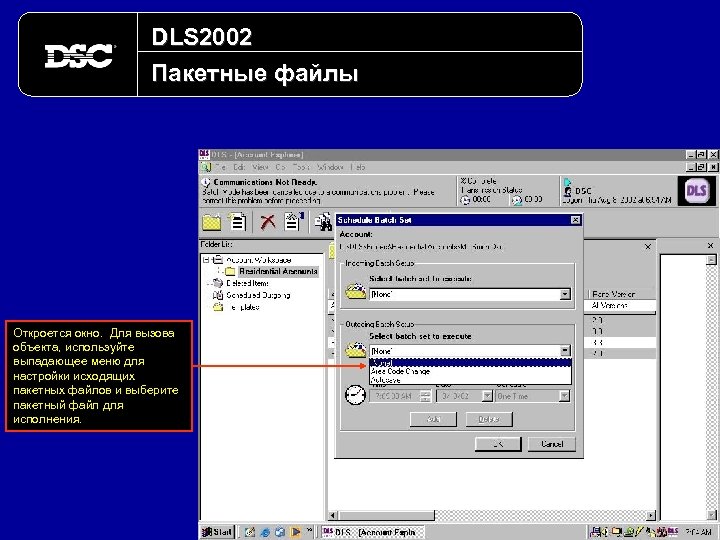
Task: Close the account list pane
Action: tap(647, 247)
